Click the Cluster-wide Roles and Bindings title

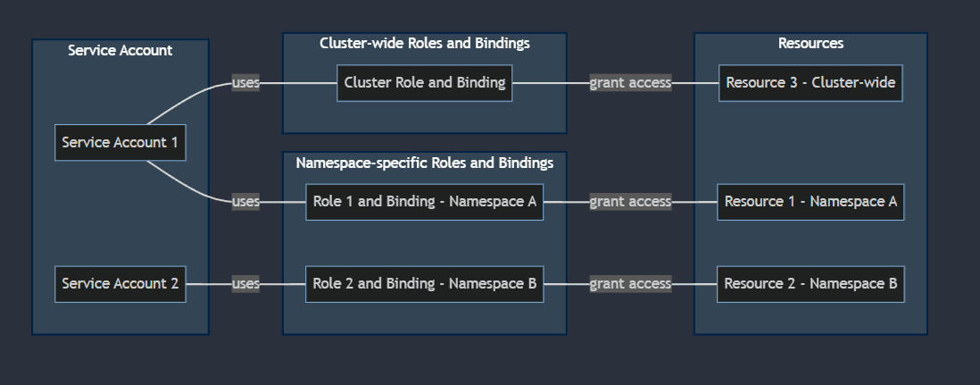click(425, 43)
